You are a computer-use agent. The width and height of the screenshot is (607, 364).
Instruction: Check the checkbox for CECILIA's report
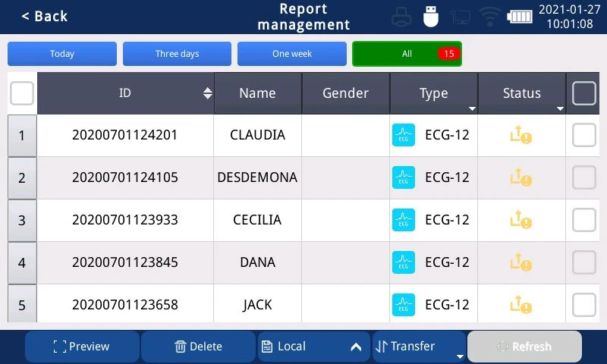click(583, 220)
